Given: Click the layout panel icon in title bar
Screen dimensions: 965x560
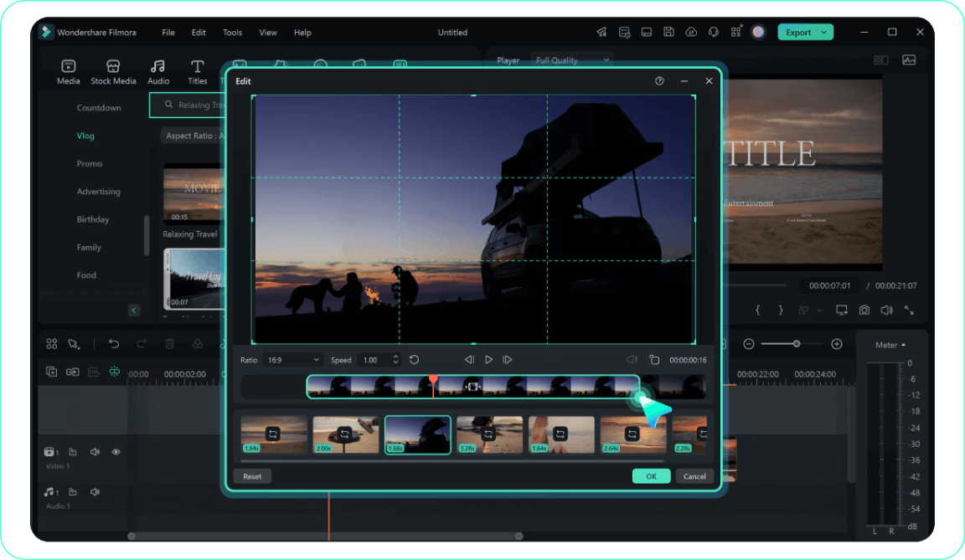Looking at the screenshot, I should (647, 32).
